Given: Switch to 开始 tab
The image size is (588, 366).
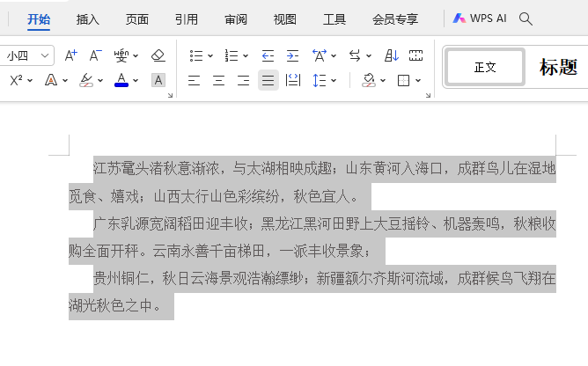Looking at the screenshot, I should pyautogui.click(x=39, y=18).
